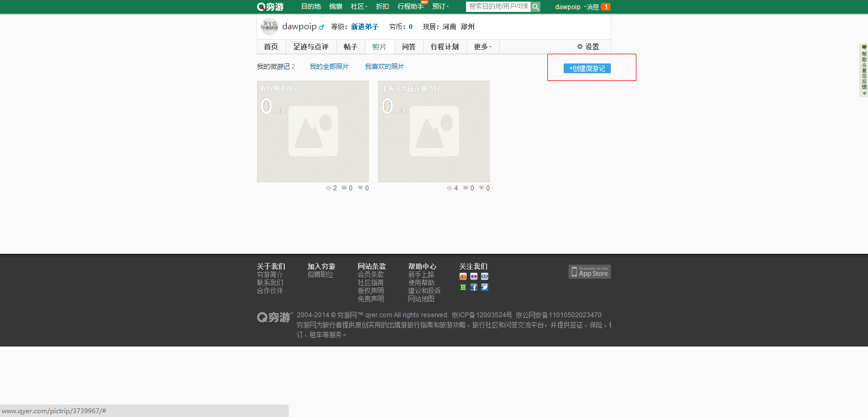Click the search magnifier icon
Image resolution: width=868 pixels, height=417 pixels.
535,7
